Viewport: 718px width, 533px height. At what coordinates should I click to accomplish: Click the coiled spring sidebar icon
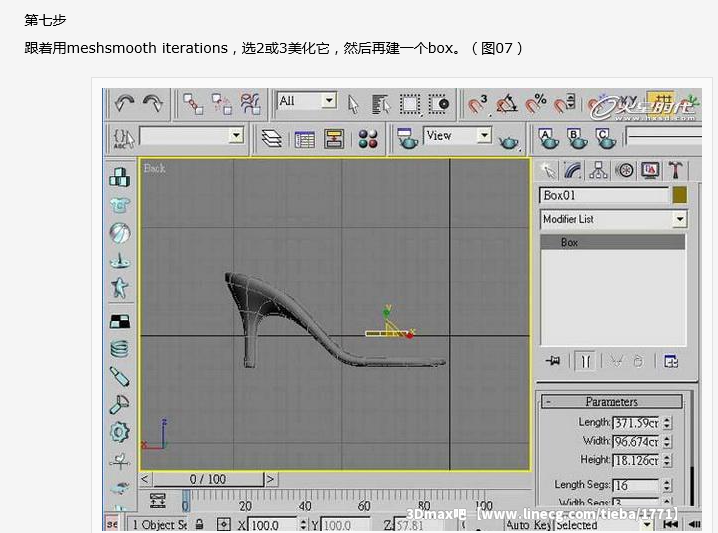tap(120, 349)
